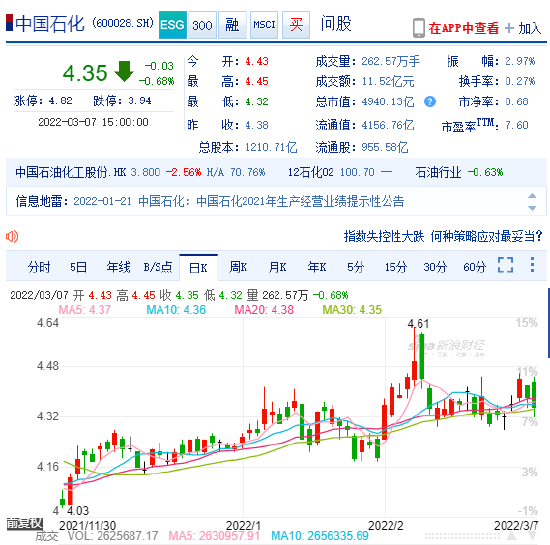Open 在APP中查看 link
This screenshot has width=550, height=545.
(463, 28)
